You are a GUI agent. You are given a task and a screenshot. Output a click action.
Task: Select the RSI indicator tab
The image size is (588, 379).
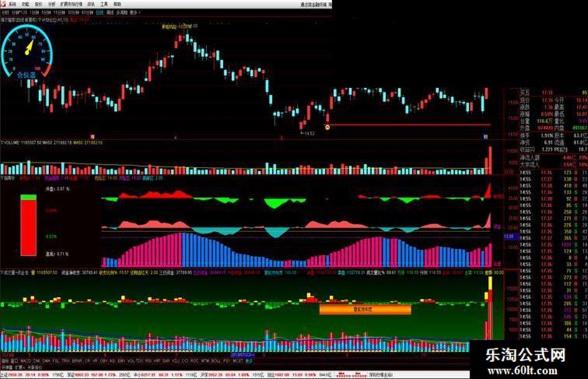pyautogui.click(x=149, y=361)
